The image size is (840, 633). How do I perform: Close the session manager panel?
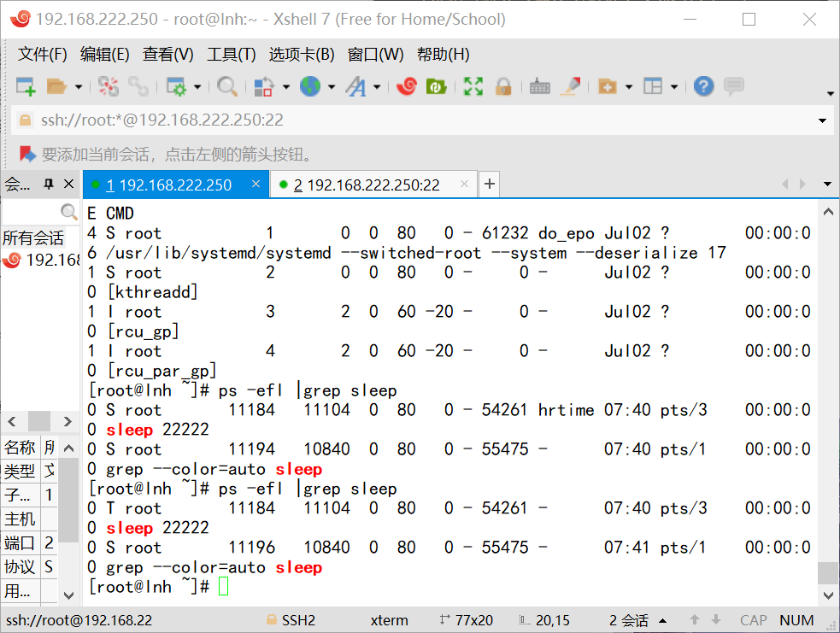(68, 185)
